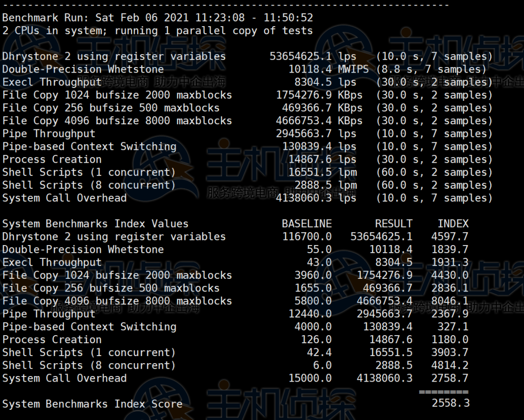Select File Copy 4096 baseline 5800.0
The image size is (524, 420).
(313, 301)
